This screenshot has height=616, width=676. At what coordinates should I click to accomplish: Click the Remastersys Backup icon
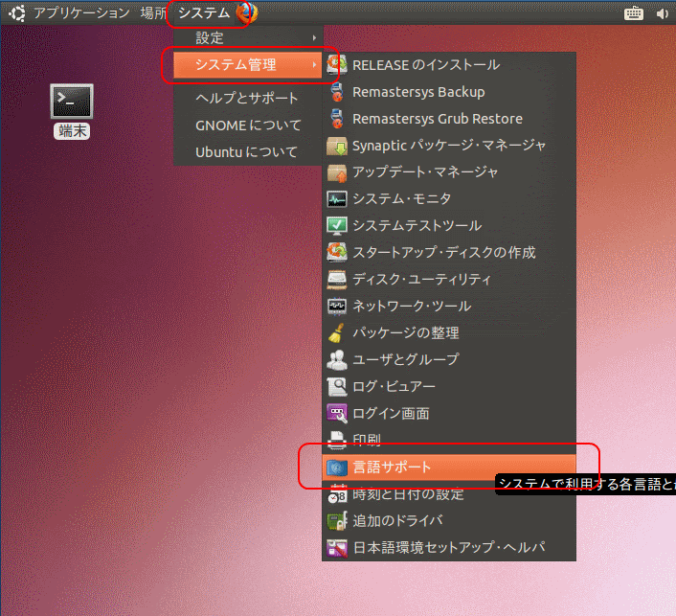[x=337, y=92]
